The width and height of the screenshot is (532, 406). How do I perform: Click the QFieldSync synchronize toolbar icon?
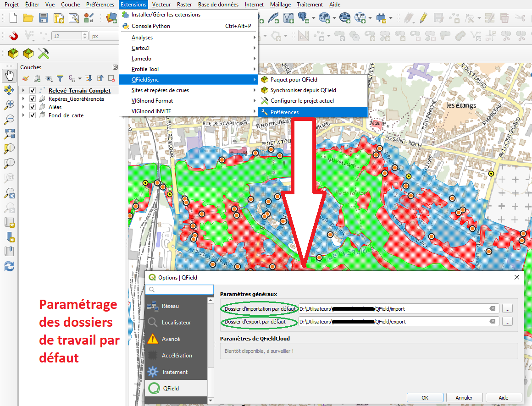(x=28, y=53)
